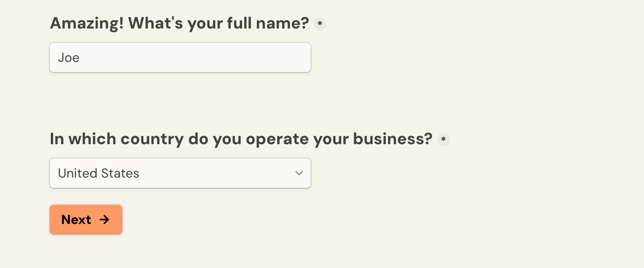644x268 pixels.
Task: Click the required-field marker near 'Amazing! What's your full name?'
Action: point(320,24)
